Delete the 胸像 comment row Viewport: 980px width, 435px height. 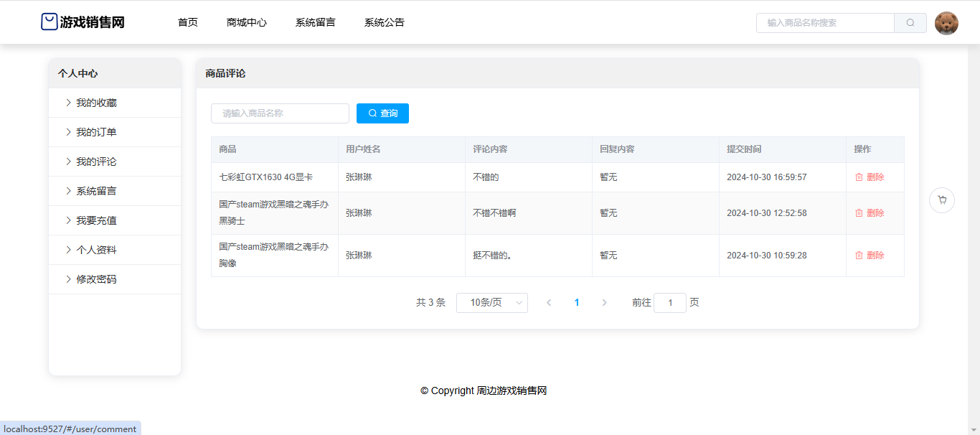(869, 256)
